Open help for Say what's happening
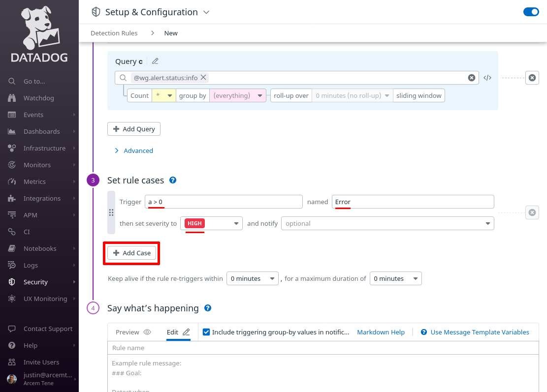This screenshot has height=392, width=547. pyautogui.click(x=208, y=308)
